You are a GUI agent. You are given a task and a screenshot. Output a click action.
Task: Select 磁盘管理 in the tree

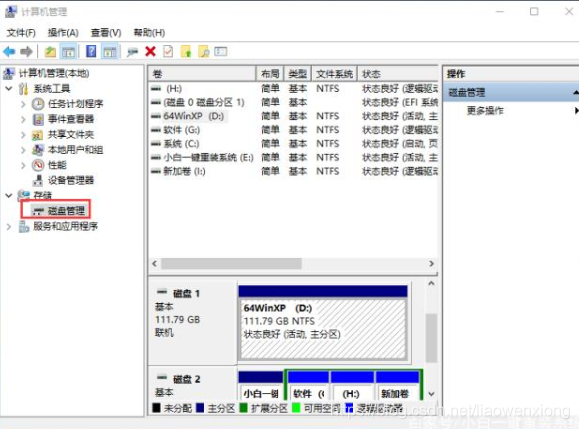(x=66, y=211)
